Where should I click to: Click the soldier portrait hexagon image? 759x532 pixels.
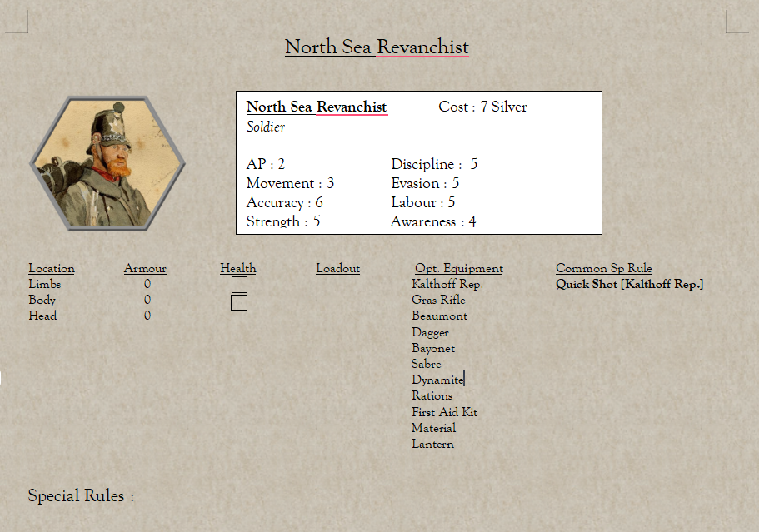(x=107, y=163)
